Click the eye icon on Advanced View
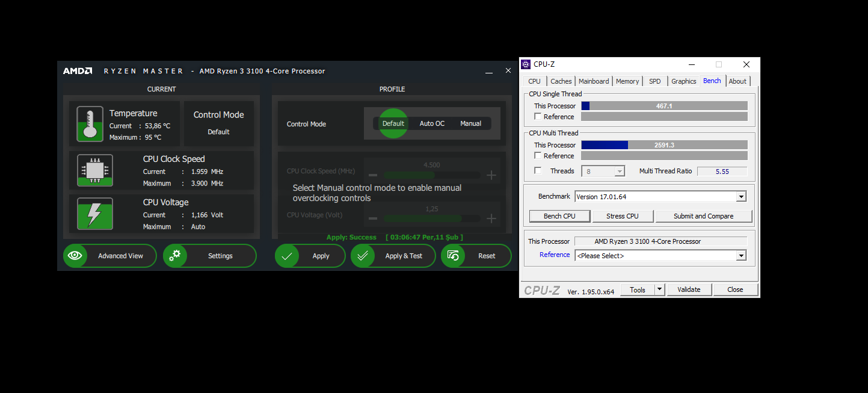Screen dimensions: 868x393 coord(75,256)
